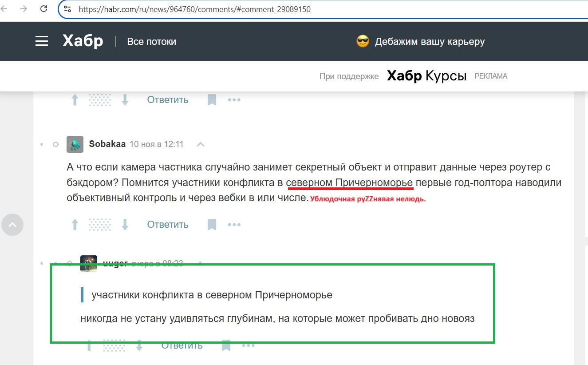Bookmark the topmost comment
Screen dimensions: 588x365
click(x=212, y=99)
